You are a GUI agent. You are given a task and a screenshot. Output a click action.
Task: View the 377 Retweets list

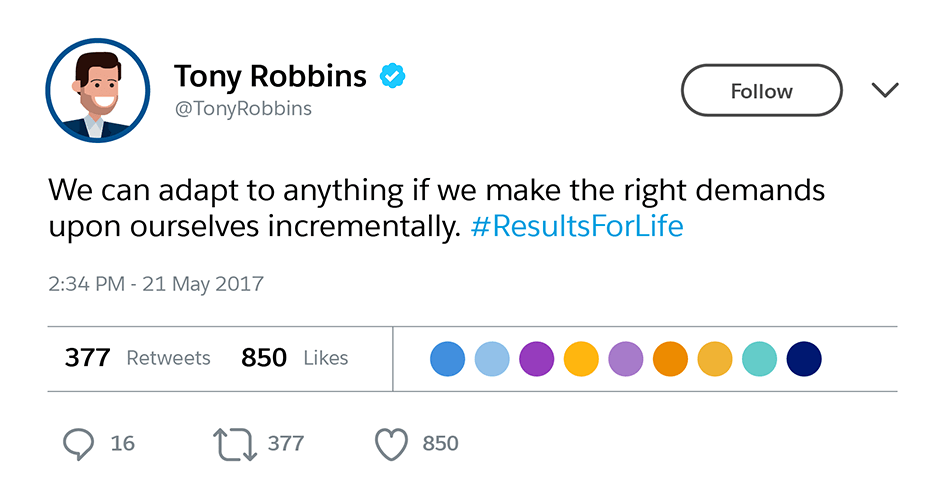coord(138,358)
